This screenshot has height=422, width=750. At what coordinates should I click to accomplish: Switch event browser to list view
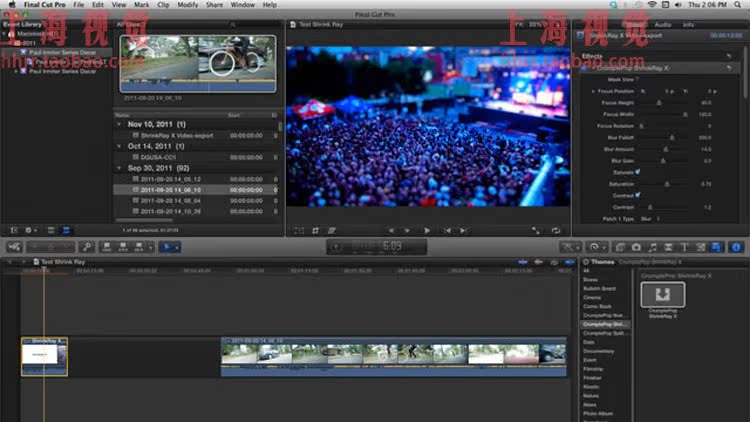[x=66, y=230]
